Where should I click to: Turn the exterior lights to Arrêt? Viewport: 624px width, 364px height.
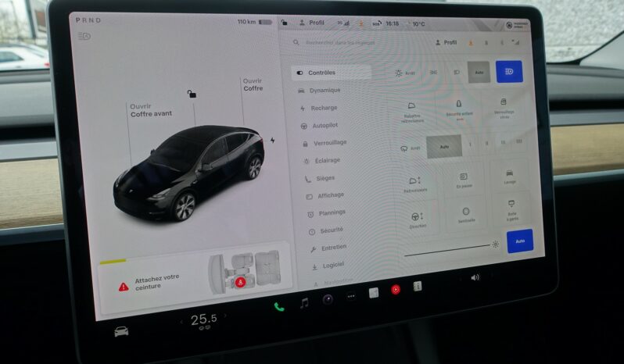click(405, 73)
